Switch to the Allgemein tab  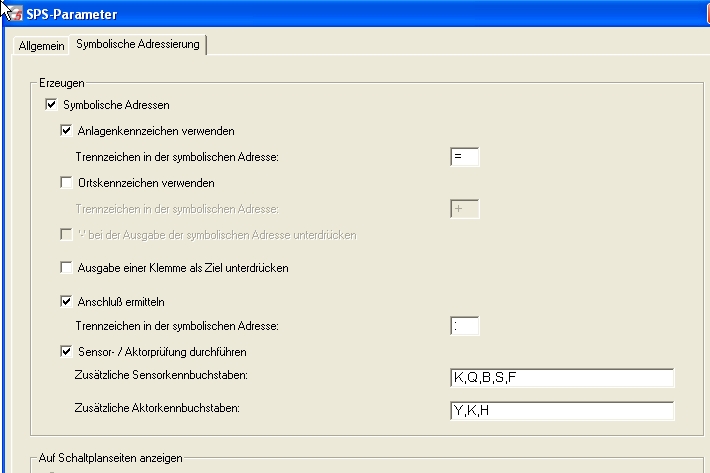pos(41,46)
